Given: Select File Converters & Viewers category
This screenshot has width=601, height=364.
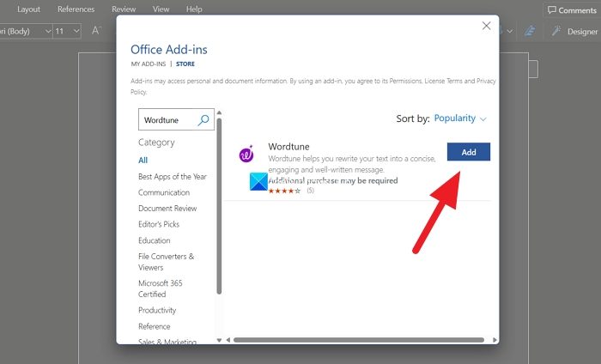Looking at the screenshot, I should coord(167,262).
